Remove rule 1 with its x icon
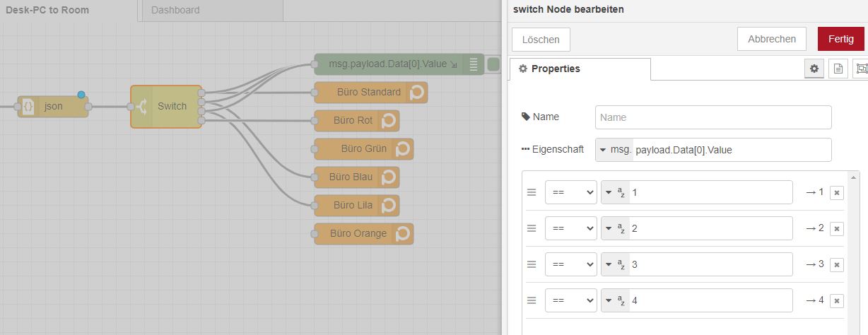This screenshot has width=868, height=335. (836, 192)
